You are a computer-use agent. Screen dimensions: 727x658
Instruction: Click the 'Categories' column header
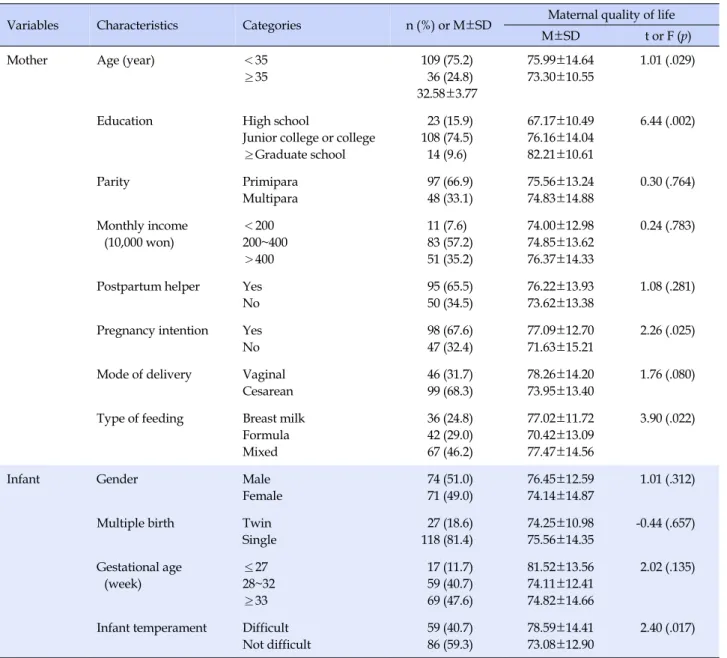pyautogui.click(x=272, y=26)
